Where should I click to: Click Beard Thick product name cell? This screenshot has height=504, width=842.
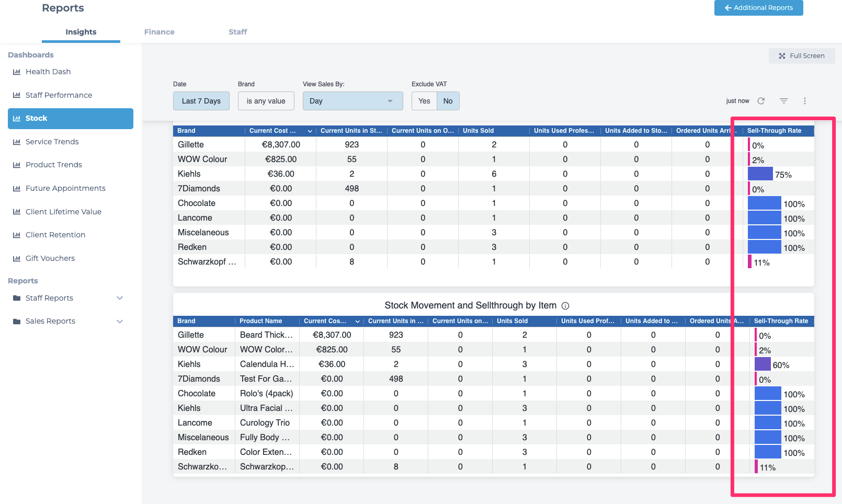(266, 335)
